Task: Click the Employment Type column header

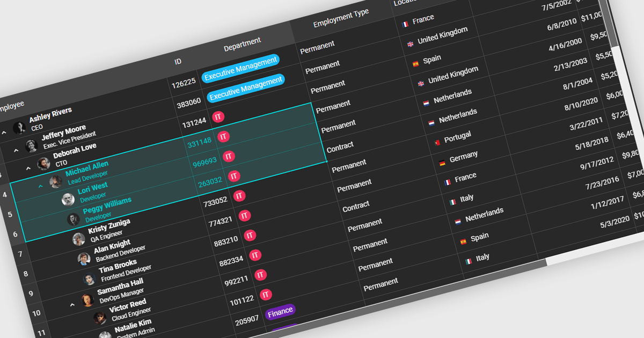Action: tap(341, 18)
